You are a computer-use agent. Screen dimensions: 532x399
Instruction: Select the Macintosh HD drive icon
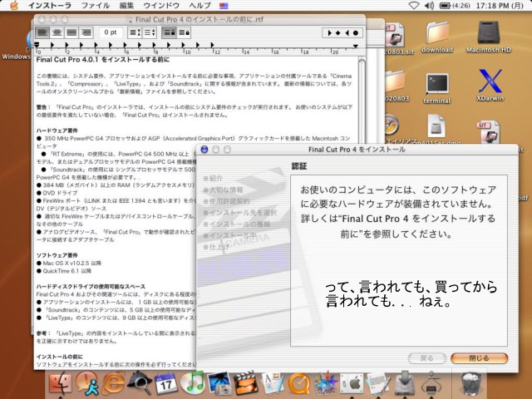click(x=489, y=37)
